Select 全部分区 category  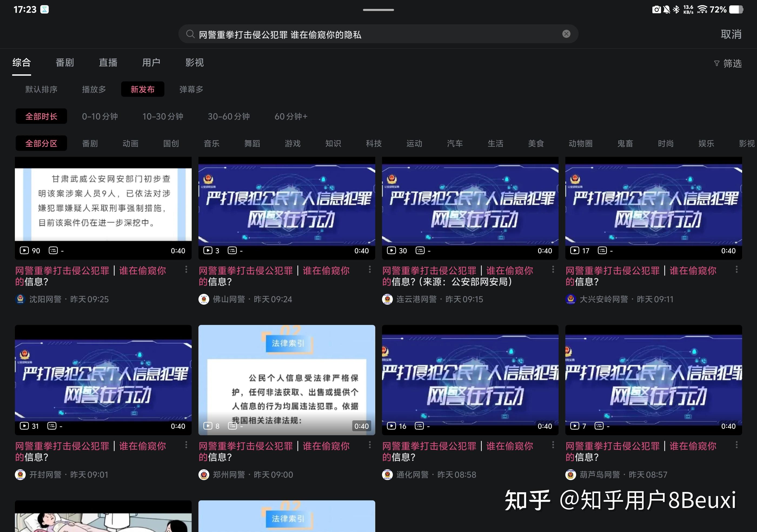tap(41, 143)
